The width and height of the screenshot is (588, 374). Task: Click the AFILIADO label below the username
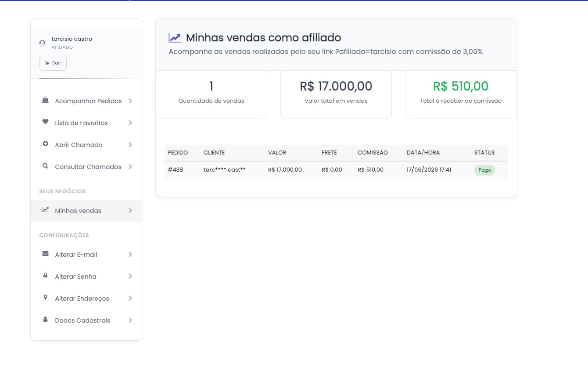(x=62, y=47)
